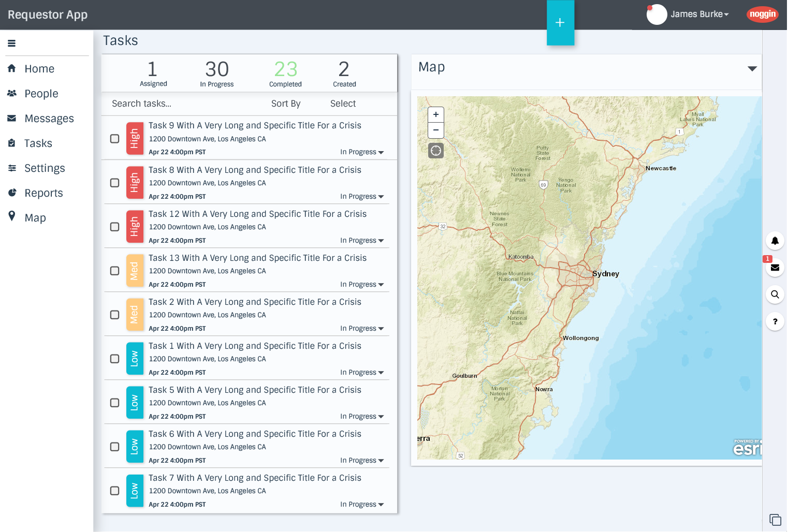Click the esri logo on the map
788x532 pixels.
748,448
